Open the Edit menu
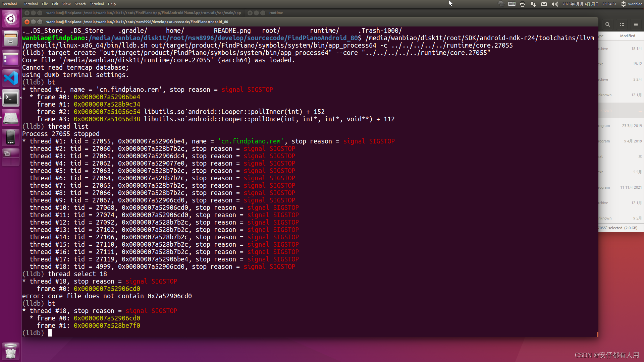The width and height of the screenshot is (644, 362). click(55, 4)
